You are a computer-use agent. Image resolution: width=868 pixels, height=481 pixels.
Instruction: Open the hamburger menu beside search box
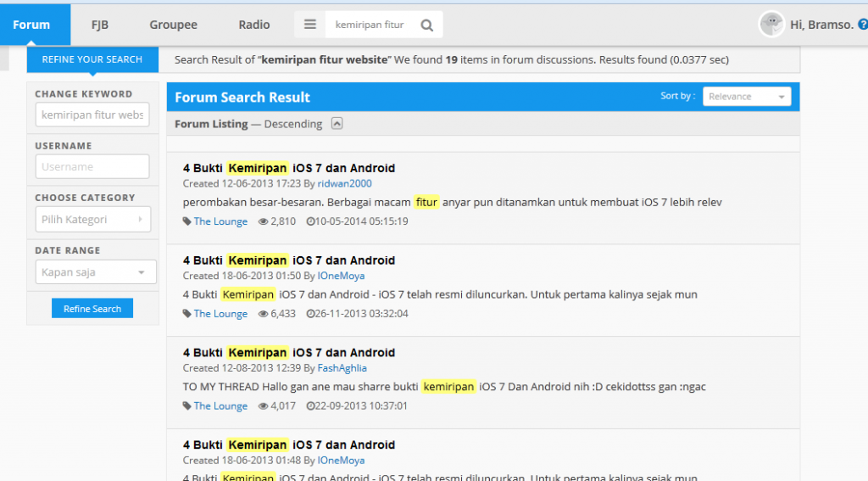click(x=310, y=25)
